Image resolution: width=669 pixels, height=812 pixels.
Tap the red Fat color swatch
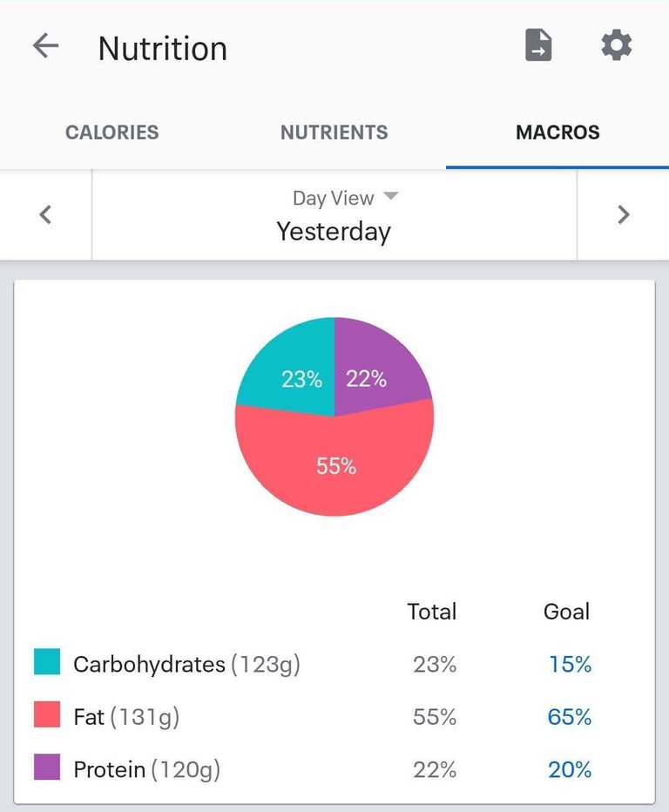pos(47,715)
